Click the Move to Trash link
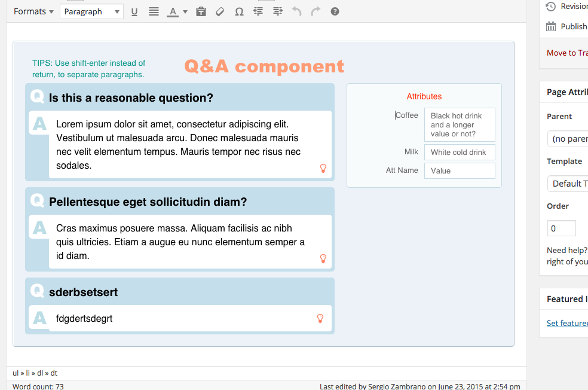 click(567, 53)
